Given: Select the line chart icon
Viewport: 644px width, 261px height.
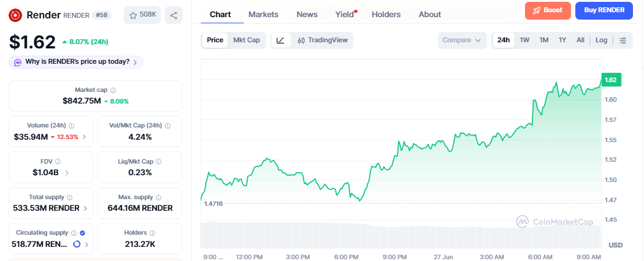Looking at the screenshot, I should click(x=280, y=40).
